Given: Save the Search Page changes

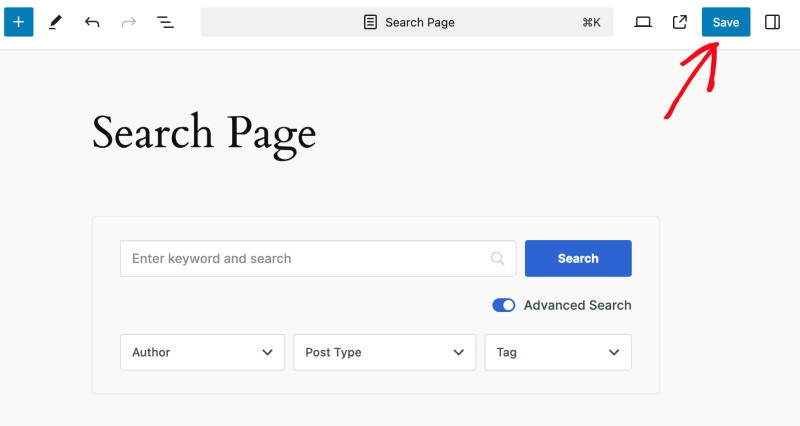Looking at the screenshot, I should click(726, 22).
